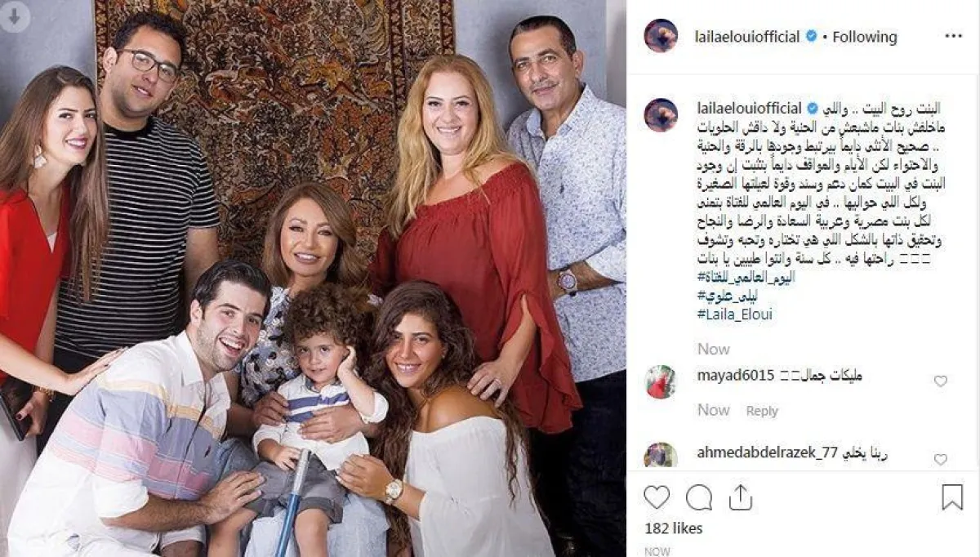Viewport: 980px width, 557px height.
Task: Open mayad6015's profile avatar
Action: click(661, 381)
